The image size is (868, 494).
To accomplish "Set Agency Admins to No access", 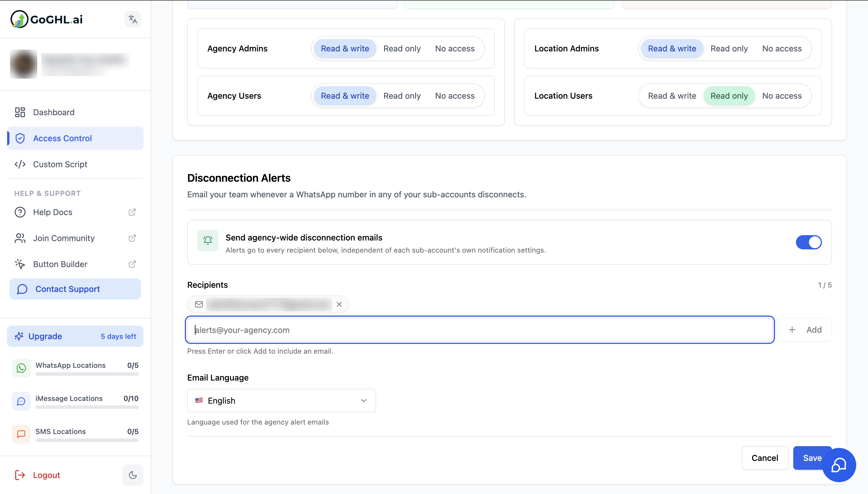I will click(x=455, y=48).
